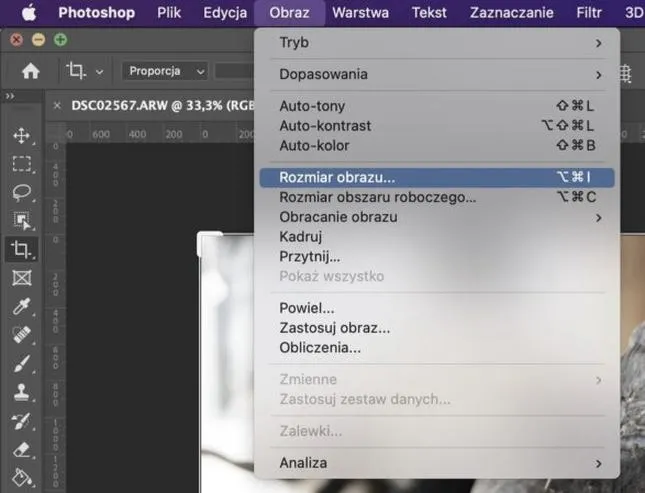Select the Paint Bucket tool

click(x=21, y=477)
